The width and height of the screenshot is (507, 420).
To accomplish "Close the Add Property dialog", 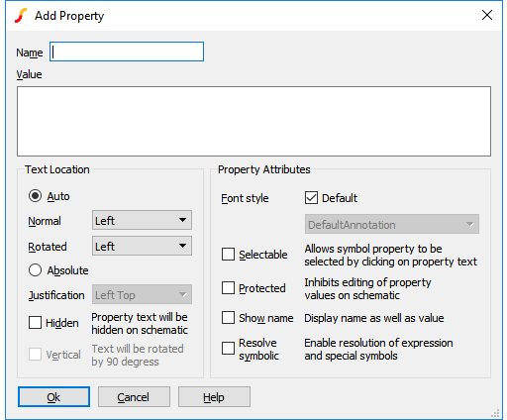I will 487,15.
